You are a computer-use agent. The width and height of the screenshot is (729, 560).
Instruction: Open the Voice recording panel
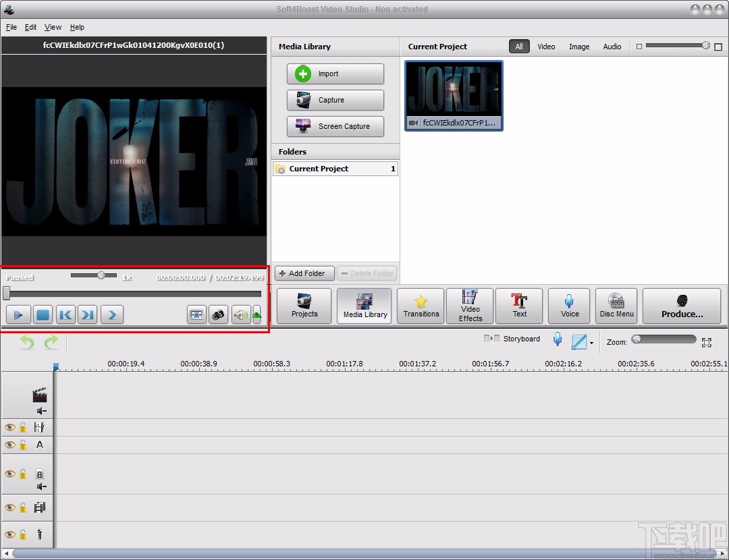[568, 306]
